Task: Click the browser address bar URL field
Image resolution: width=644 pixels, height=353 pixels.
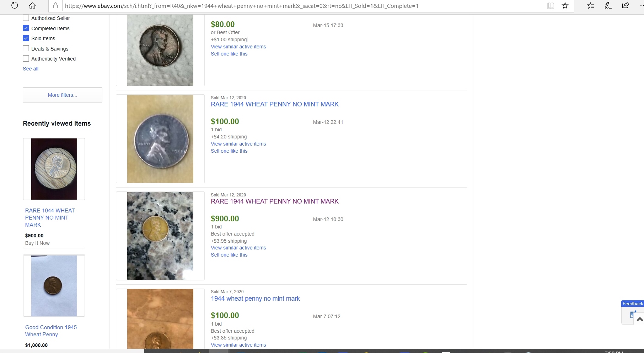Action: tap(242, 6)
